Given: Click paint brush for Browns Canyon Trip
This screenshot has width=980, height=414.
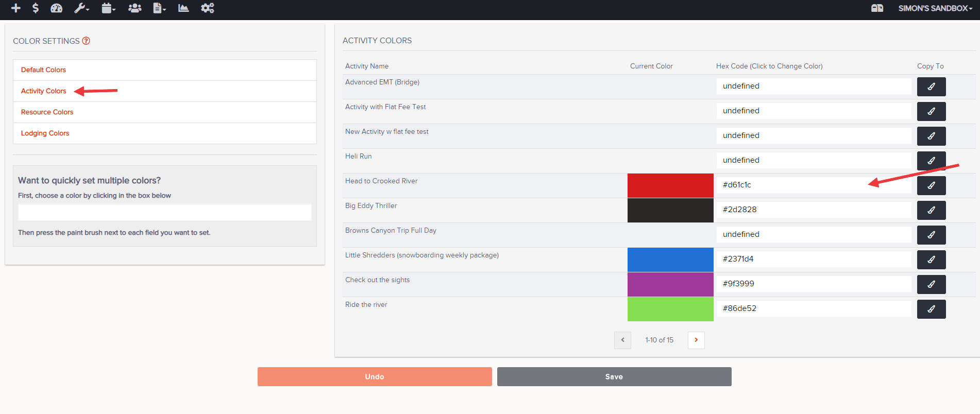Looking at the screenshot, I should tap(931, 235).
